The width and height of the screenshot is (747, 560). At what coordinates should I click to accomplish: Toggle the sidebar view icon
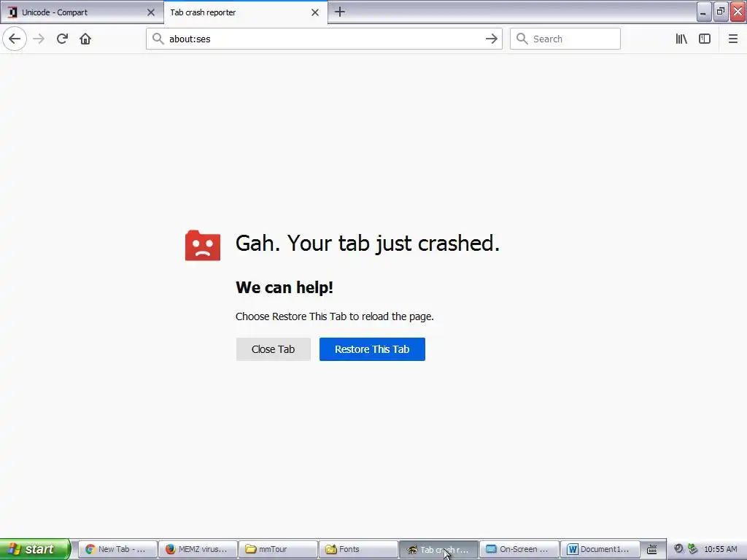pos(705,39)
